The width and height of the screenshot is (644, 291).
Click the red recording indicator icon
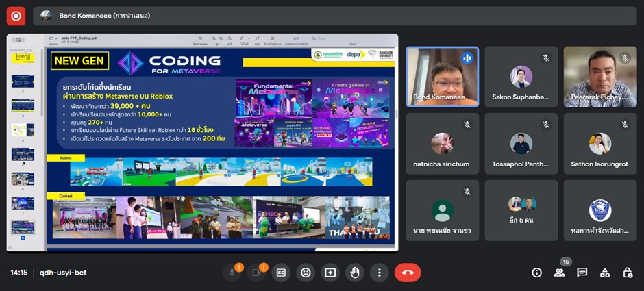point(16,15)
